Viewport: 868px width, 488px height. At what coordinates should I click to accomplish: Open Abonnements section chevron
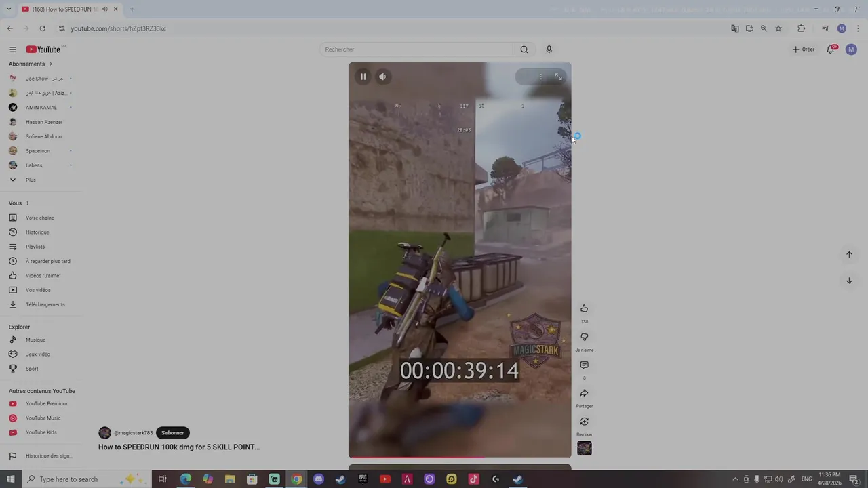click(x=50, y=64)
